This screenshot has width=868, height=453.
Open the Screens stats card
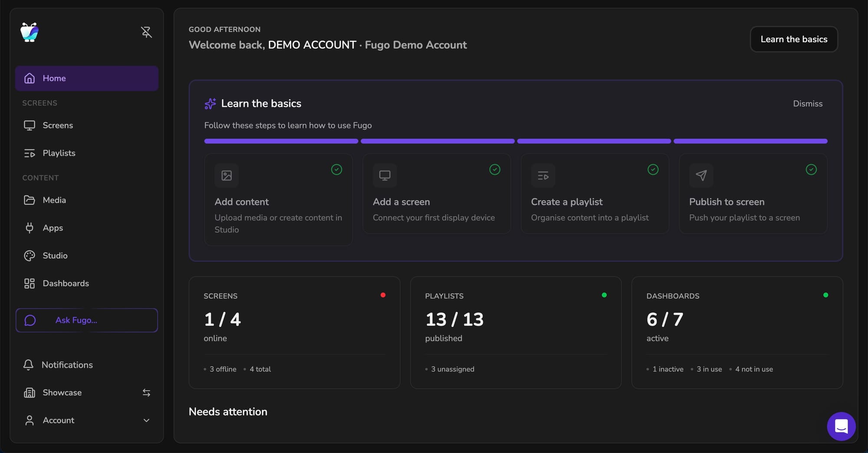pos(294,332)
